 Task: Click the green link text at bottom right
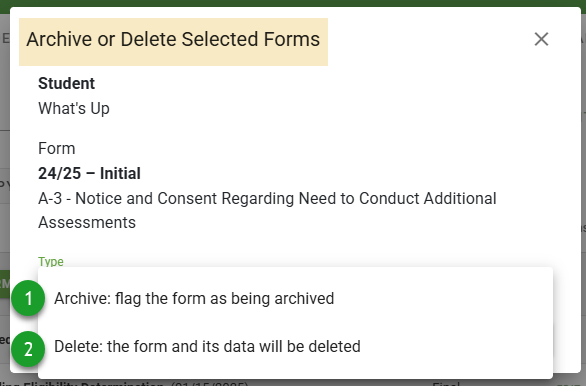pyautogui.click(x=571, y=385)
